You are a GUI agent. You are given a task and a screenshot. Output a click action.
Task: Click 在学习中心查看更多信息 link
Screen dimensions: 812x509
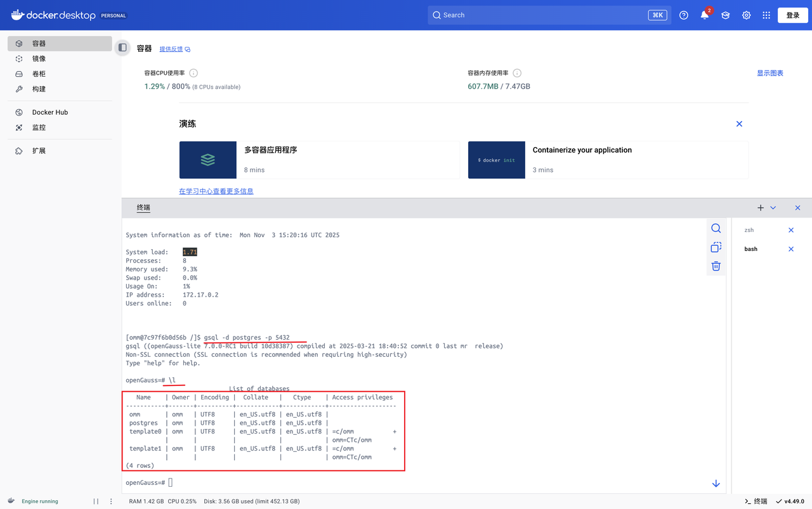pos(216,191)
